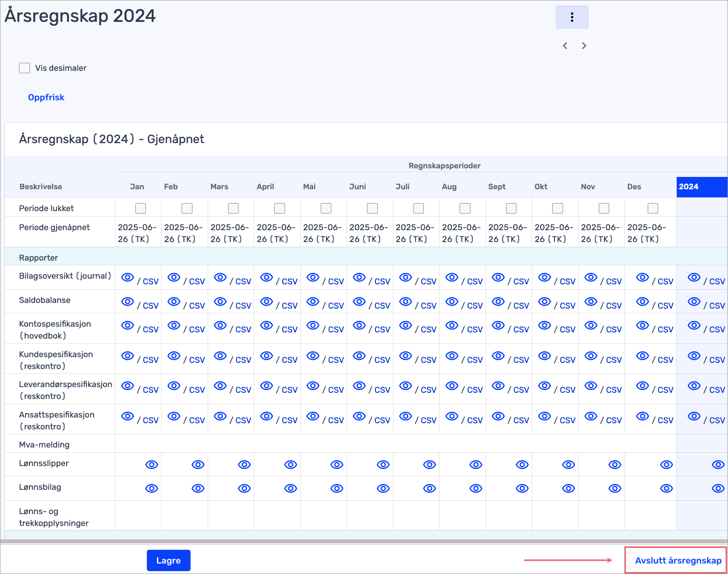Click Avslutt årsregnskap button
This screenshot has width=728, height=574.
click(x=678, y=560)
